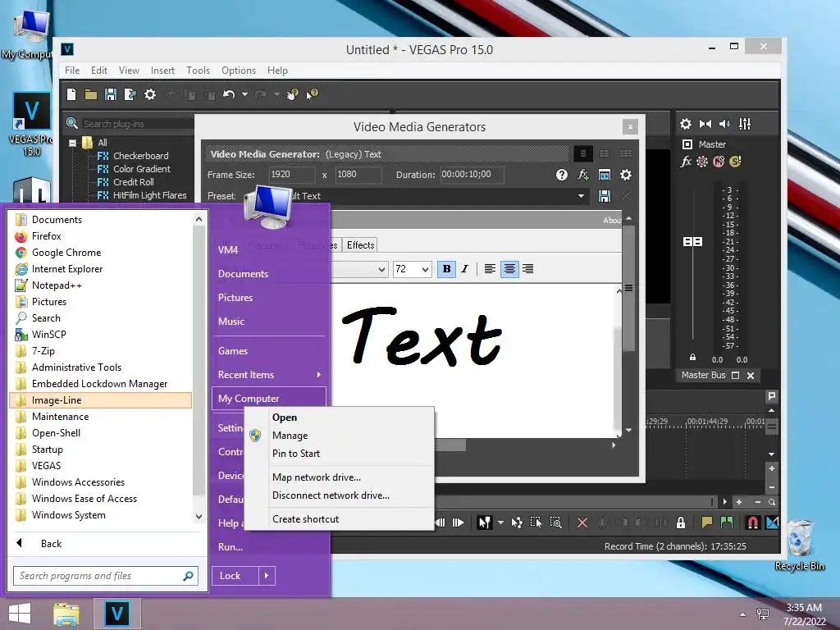This screenshot has width=840, height=630.
Task: Open Master FX chain icon
Action: [x=686, y=162]
